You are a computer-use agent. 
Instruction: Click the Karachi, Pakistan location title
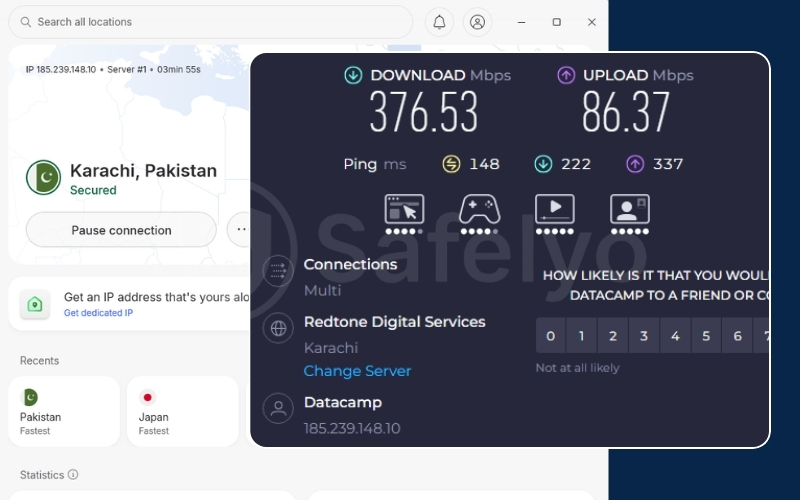tap(143, 170)
